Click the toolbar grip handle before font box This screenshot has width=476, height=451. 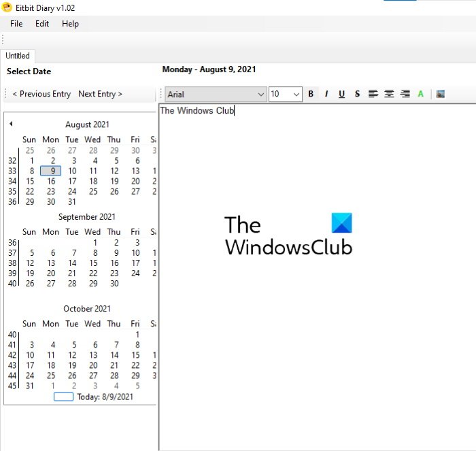click(161, 94)
